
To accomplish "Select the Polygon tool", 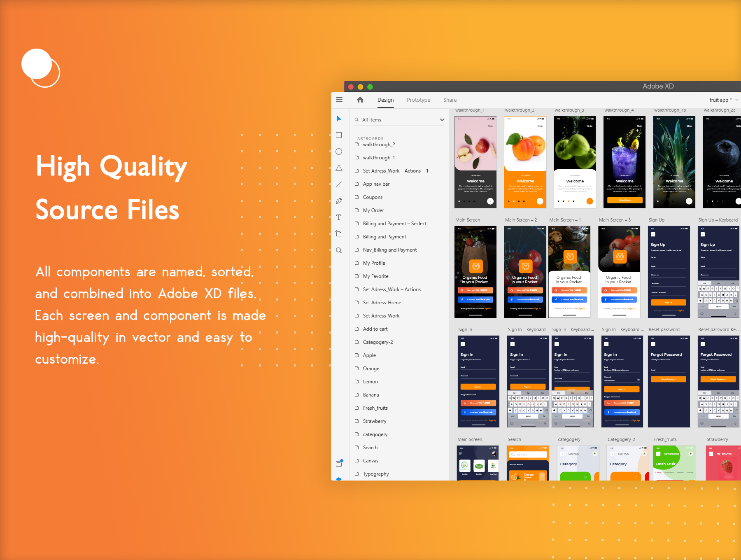I will click(339, 168).
